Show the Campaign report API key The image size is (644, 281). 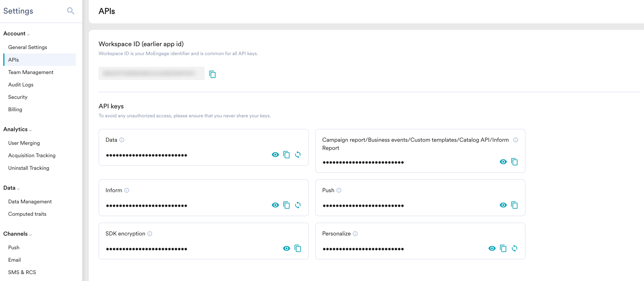[x=503, y=162]
